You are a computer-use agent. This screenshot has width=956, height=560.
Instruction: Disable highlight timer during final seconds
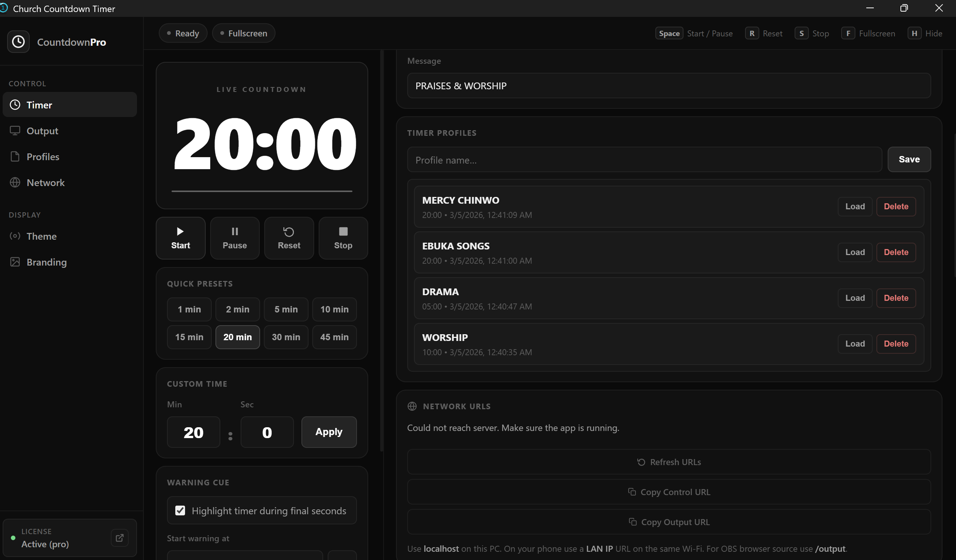click(x=180, y=510)
